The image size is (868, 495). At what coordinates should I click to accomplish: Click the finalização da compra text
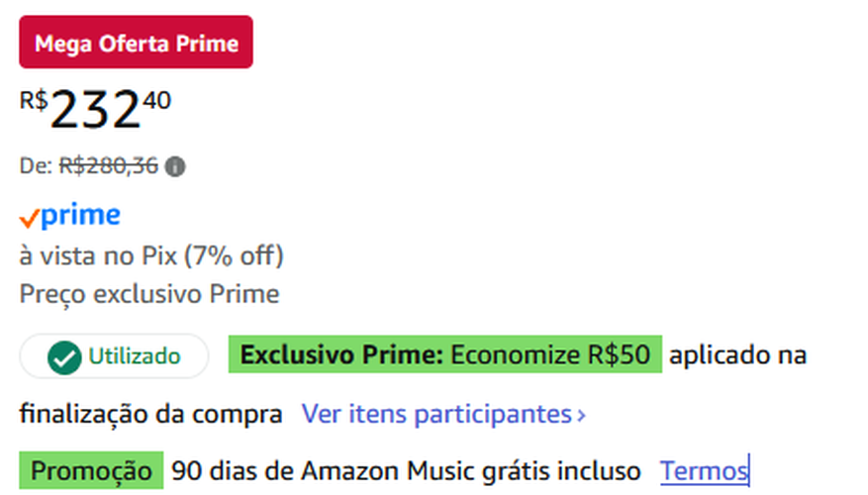pos(149,412)
